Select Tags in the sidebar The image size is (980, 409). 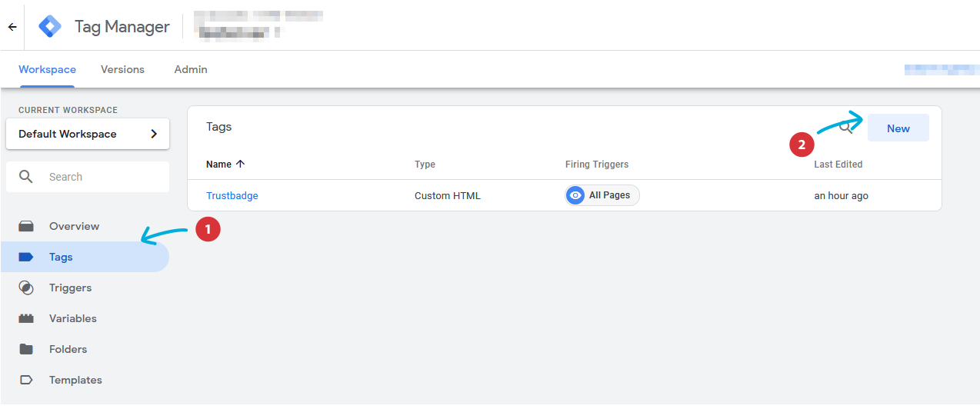pyautogui.click(x=85, y=257)
